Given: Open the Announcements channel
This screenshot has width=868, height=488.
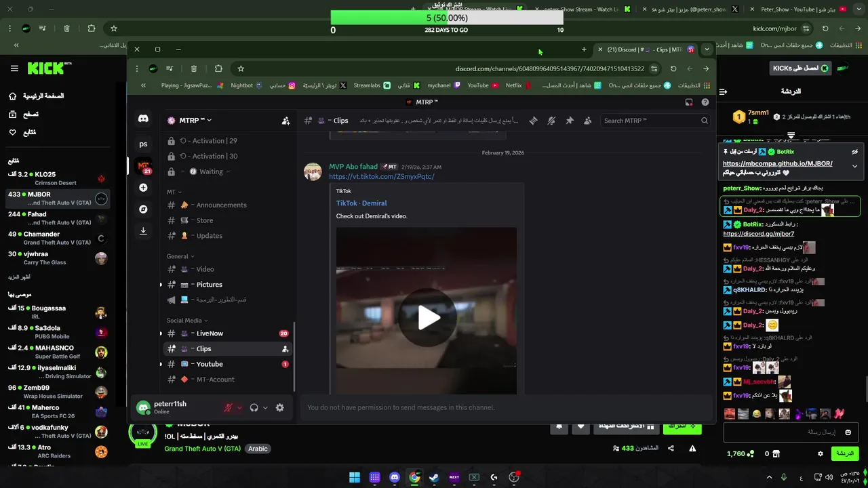Looking at the screenshot, I should click(x=229, y=205).
